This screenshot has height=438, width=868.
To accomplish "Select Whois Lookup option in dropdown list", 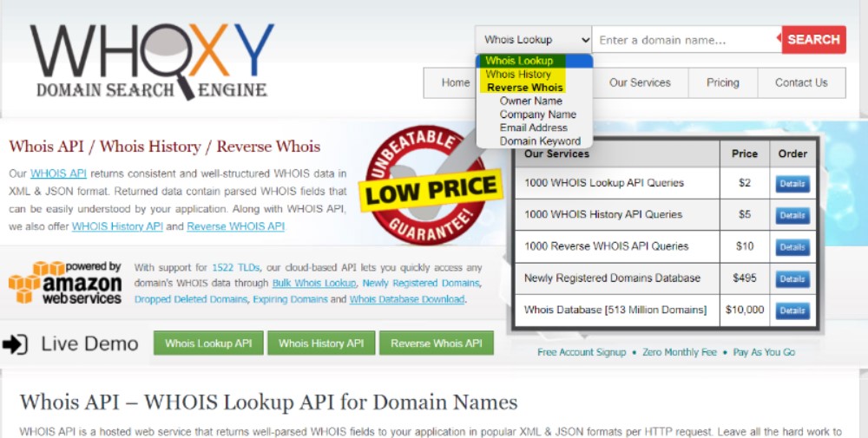I will pos(535,61).
